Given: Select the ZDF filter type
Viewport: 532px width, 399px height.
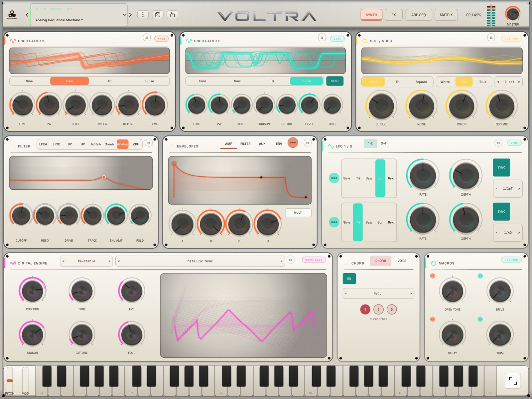Looking at the screenshot, I should (x=136, y=144).
